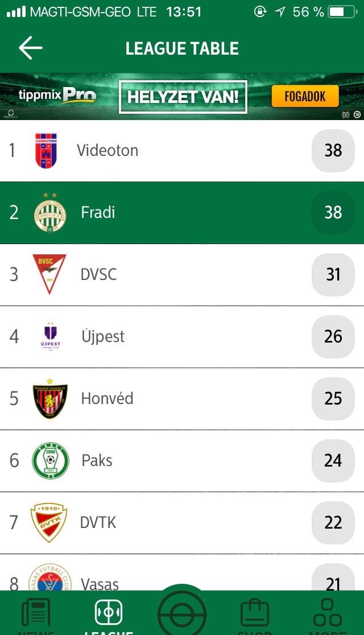This screenshot has width=364, height=635.
Task: Open the More tab
Action: click(x=327, y=615)
